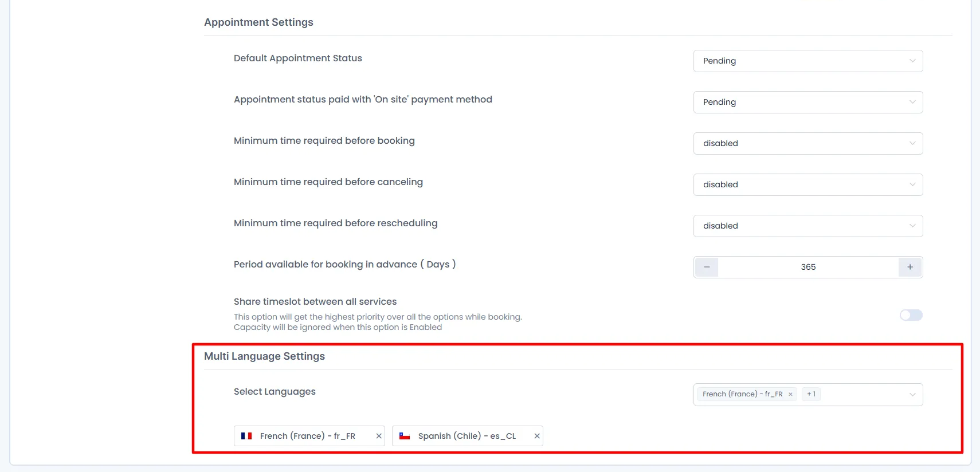The image size is (980, 472).
Task: Remove the French (France) - fr_FR language chip
Action: [379, 436]
